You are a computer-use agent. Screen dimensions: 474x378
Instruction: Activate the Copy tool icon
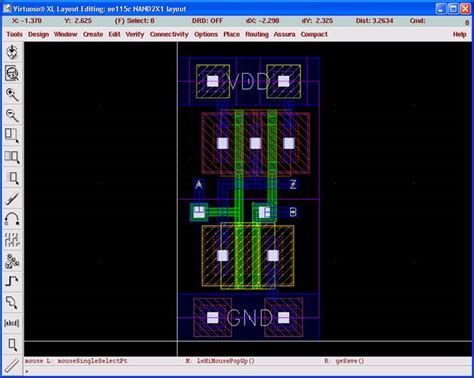point(12,157)
